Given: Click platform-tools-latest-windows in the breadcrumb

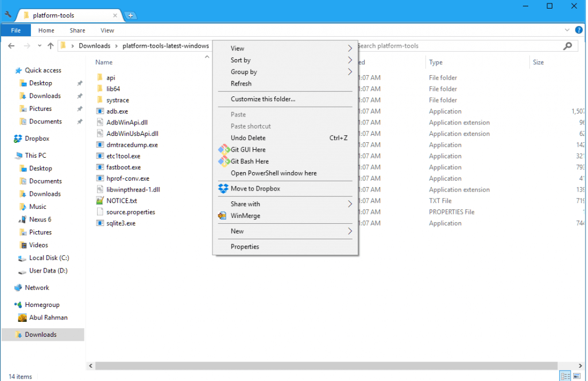Looking at the screenshot, I should click(166, 46).
